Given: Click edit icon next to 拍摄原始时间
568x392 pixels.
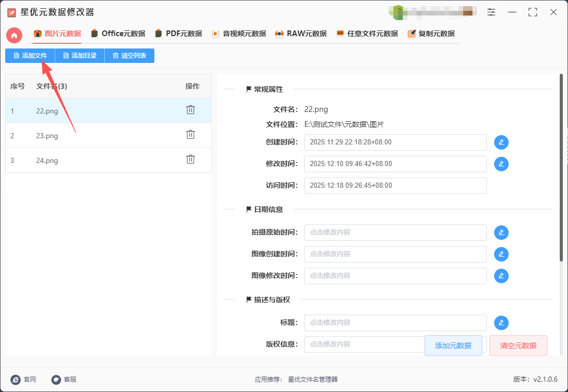Looking at the screenshot, I should point(501,233).
